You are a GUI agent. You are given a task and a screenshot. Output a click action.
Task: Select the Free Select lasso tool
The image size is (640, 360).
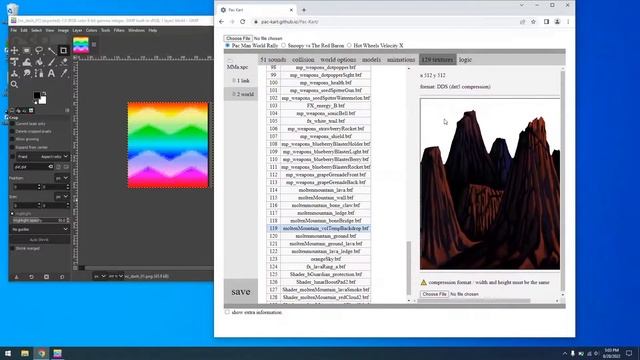click(x=39, y=51)
